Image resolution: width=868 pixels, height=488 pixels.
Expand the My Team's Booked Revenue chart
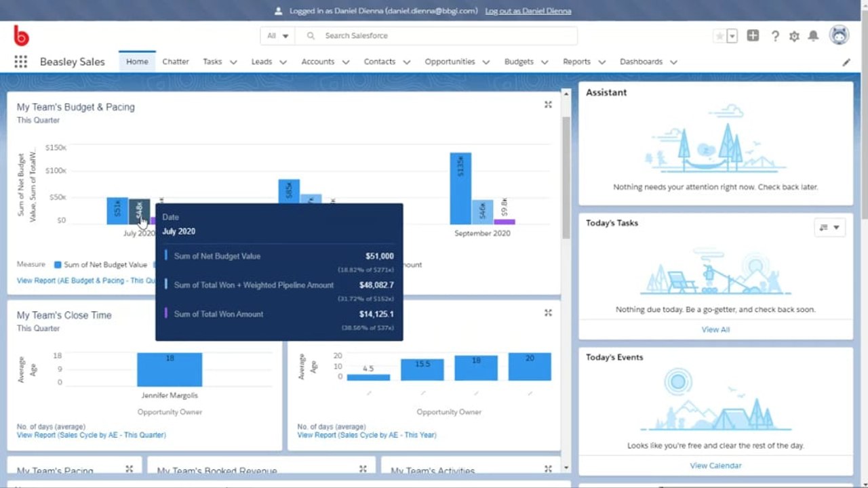coord(363,468)
